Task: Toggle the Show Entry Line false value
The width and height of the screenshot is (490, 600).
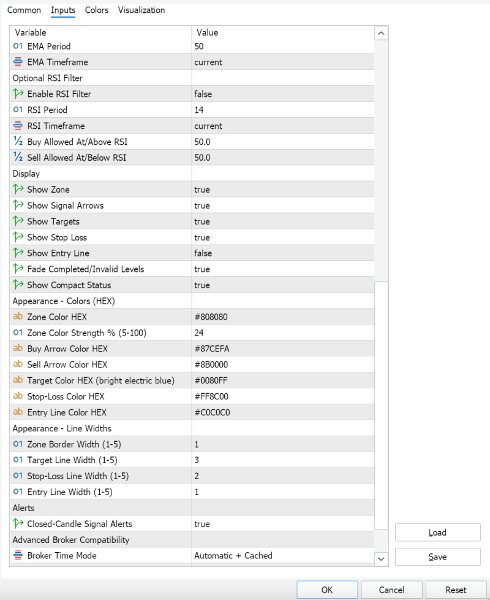Action: click(283, 253)
